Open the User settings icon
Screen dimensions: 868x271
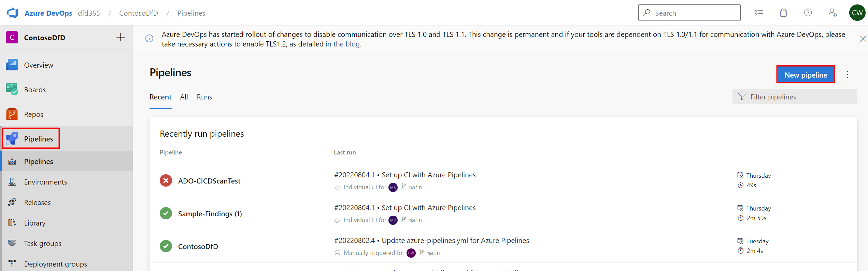[x=833, y=13]
